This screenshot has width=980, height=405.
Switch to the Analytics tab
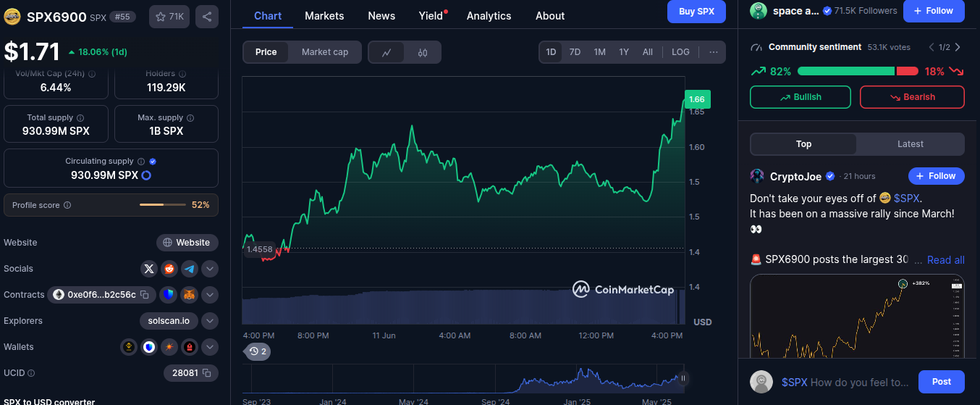click(x=489, y=16)
